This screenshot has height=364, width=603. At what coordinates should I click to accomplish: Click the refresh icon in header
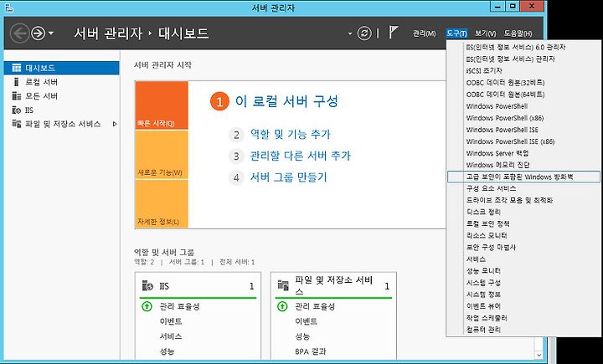[363, 33]
